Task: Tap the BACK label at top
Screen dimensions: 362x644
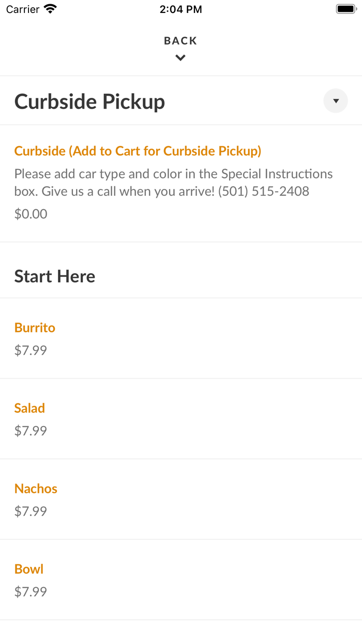Action: 180,41
